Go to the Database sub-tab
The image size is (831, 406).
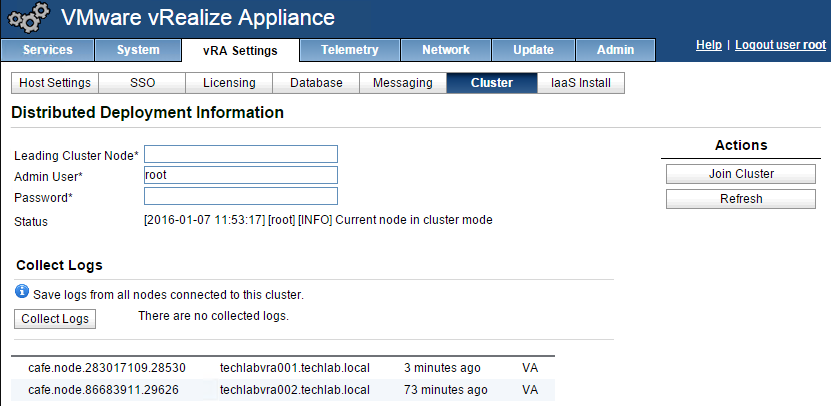pyautogui.click(x=316, y=83)
